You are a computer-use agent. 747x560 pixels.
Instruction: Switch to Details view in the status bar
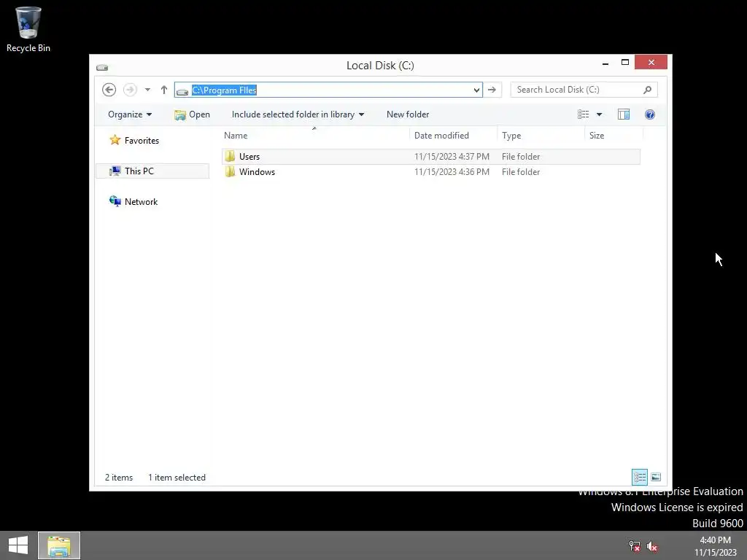[639, 477]
